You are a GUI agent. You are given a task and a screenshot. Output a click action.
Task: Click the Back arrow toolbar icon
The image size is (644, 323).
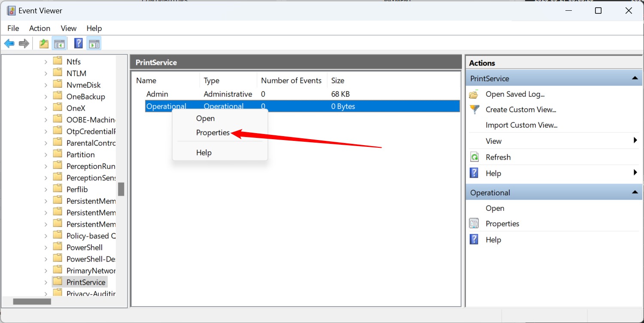click(9, 43)
